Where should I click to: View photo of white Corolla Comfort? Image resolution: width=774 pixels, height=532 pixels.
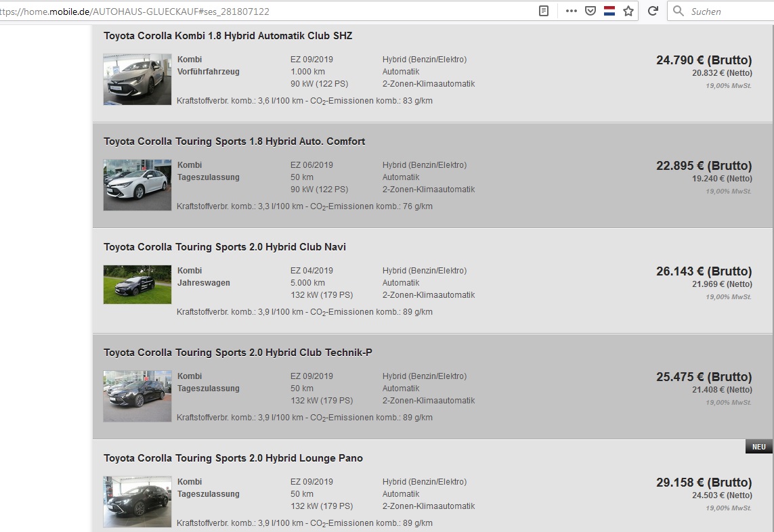click(x=137, y=185)
